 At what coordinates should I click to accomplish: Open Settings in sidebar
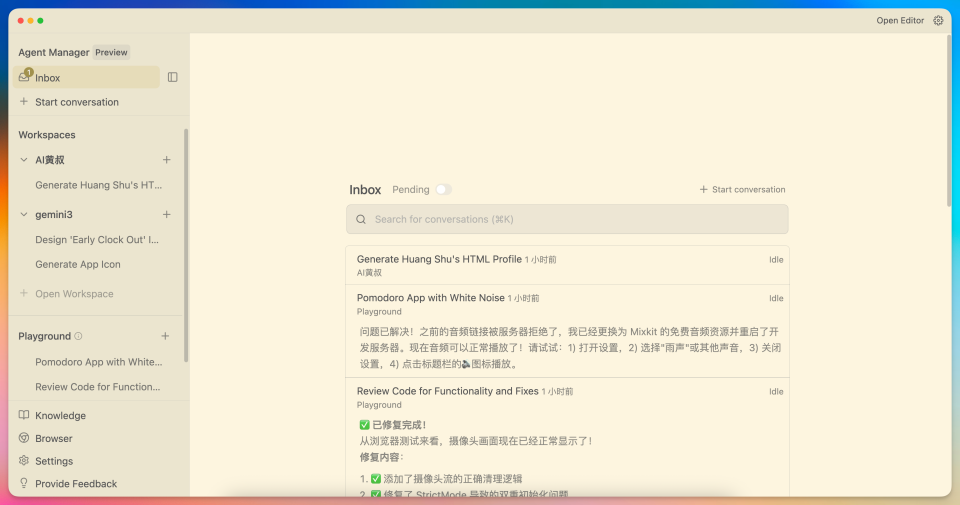click(x=54, y=461)
